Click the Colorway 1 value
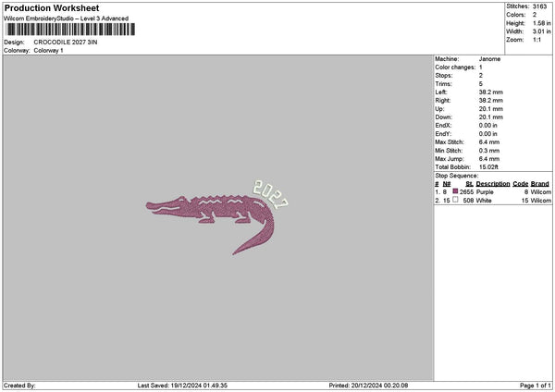 point(48,51)
